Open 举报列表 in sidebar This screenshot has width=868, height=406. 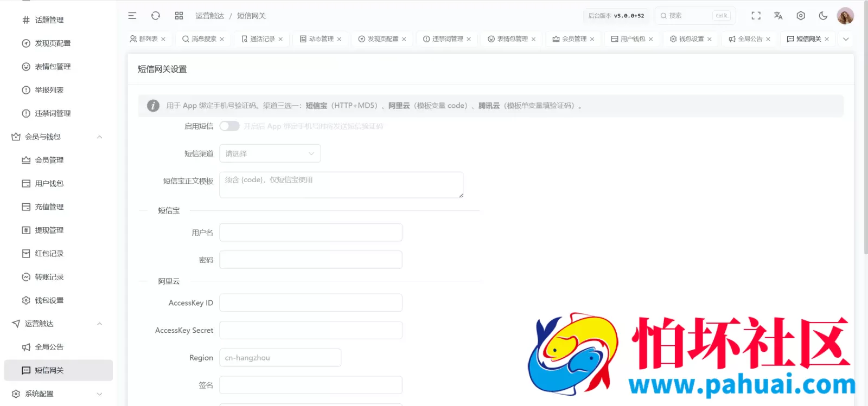(59, 90)
